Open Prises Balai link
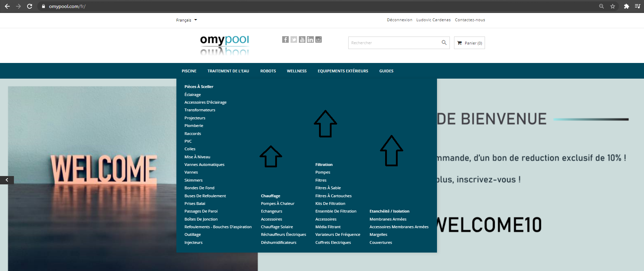644x271 pixels. (x=195, y=204)
